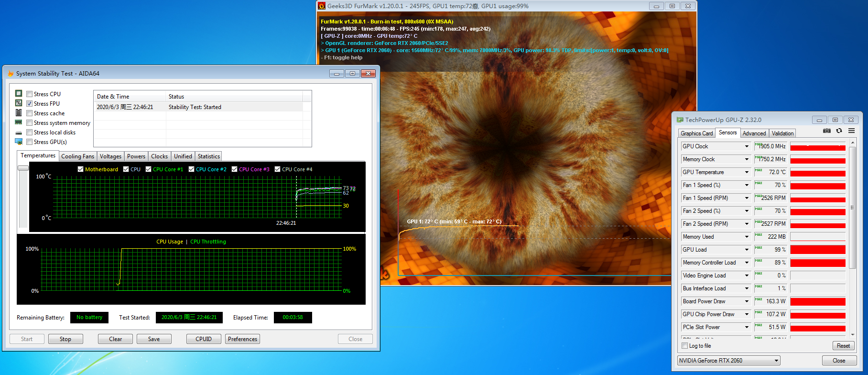The width and height of the screenshot is (868, 375).
Task: Click the memory module icon beside Stress system memory
Action: [x=19, y=122]
